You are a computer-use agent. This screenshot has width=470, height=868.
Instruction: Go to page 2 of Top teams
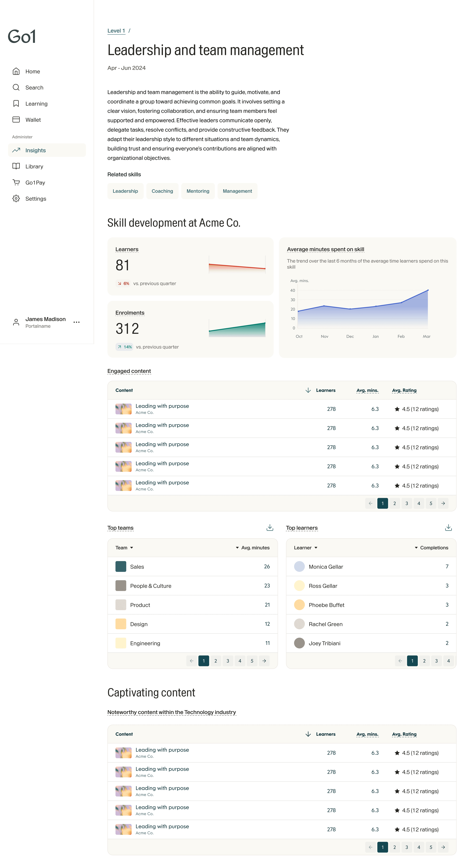pos(216,661)
